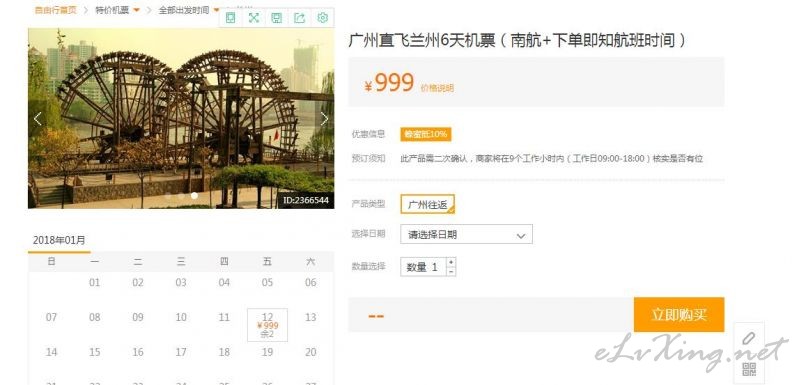Open the 价格说明 price explanation link

pyautogui.click(x=437, y=88)
